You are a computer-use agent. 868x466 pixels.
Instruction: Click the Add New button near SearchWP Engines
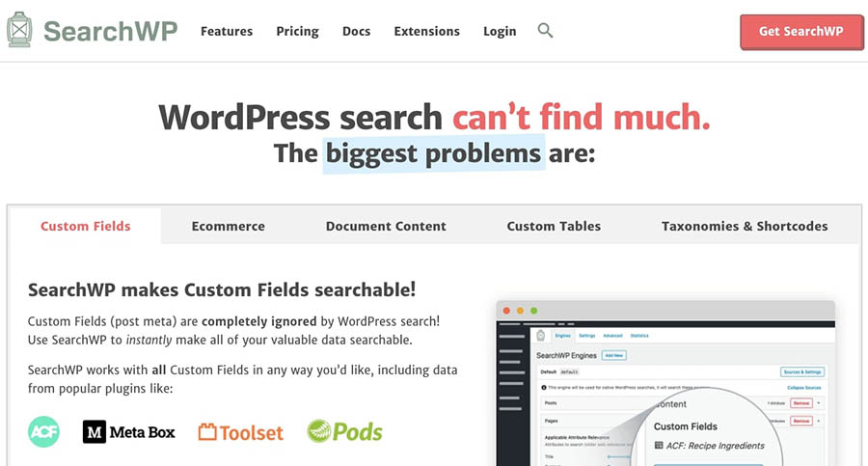(613, 355)
